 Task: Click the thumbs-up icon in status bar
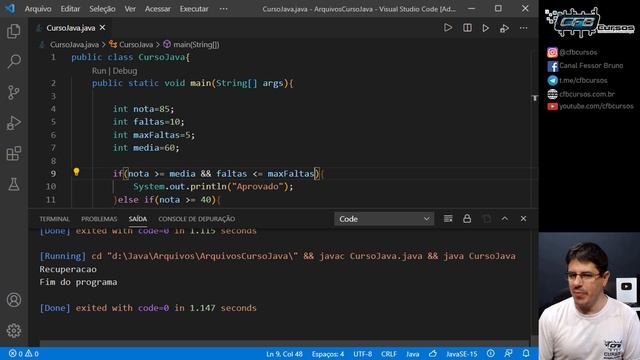coord(433,353)
